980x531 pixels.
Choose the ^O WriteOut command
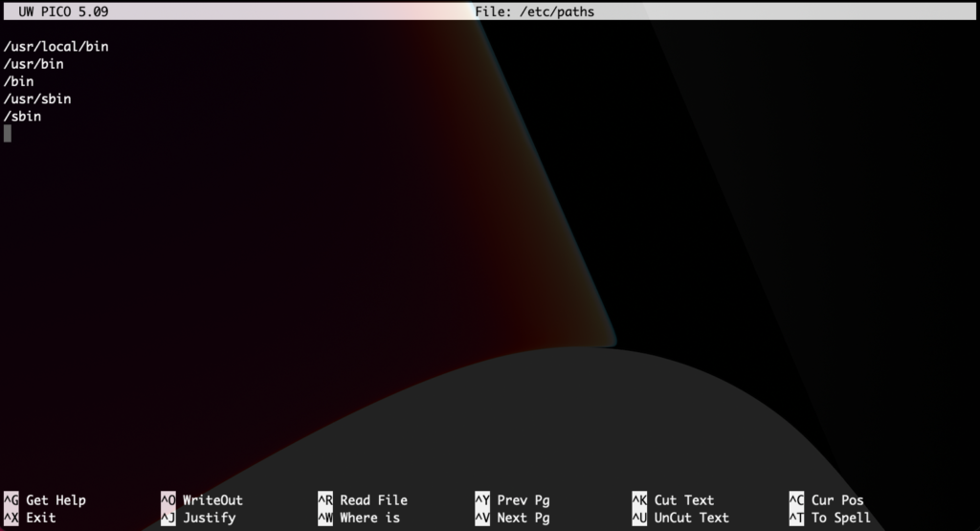(202, 500)
